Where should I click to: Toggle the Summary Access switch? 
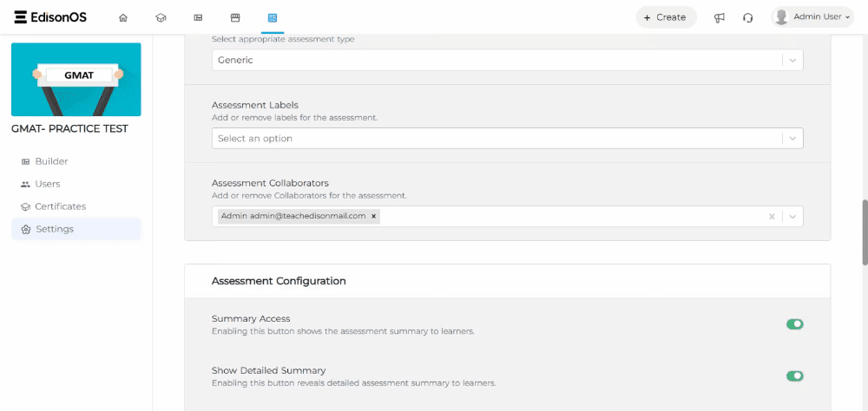click(x=795, y=324)
